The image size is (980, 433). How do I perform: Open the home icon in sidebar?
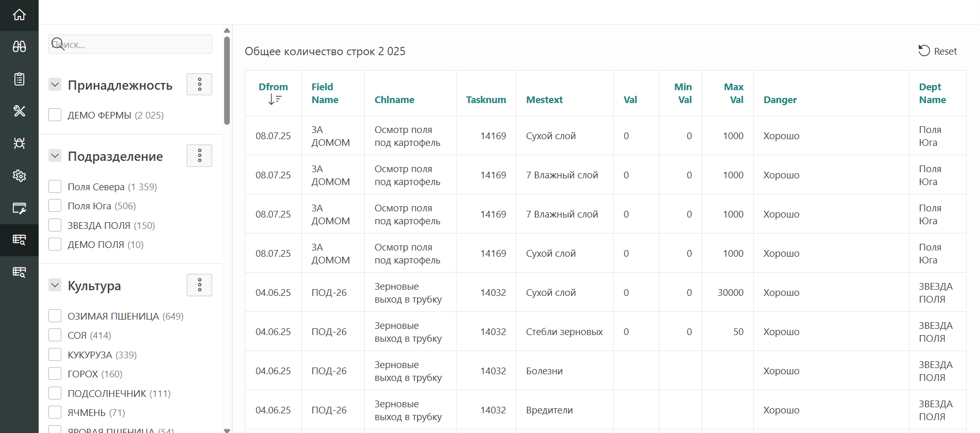click(19, 15)
